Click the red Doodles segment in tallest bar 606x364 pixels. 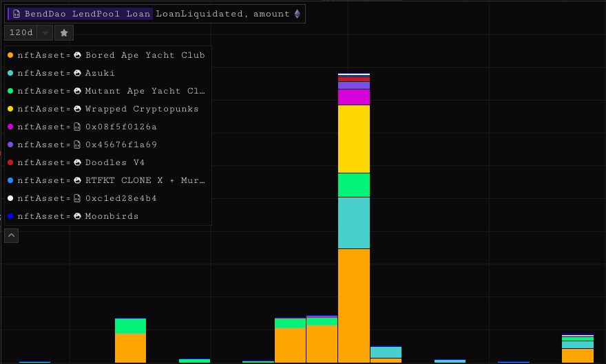tap(354, 79)
